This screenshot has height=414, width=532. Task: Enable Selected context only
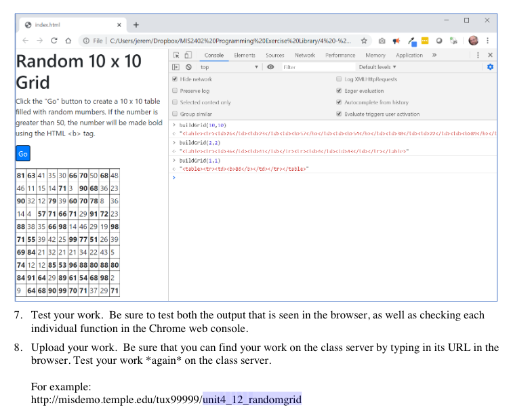coord(175,102)
